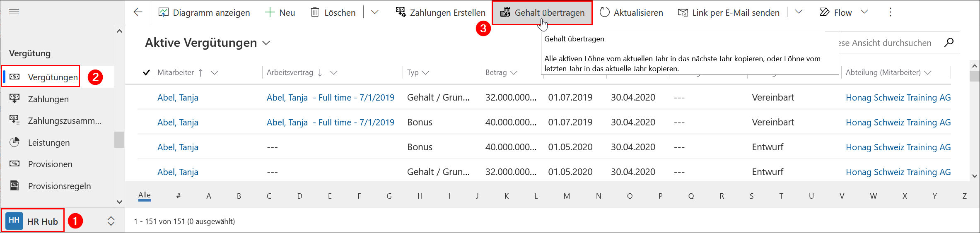Viewport: 980px width, 233px height.
Task: Click the Aktualisieren refresh icon
Action: pos(604,12)
